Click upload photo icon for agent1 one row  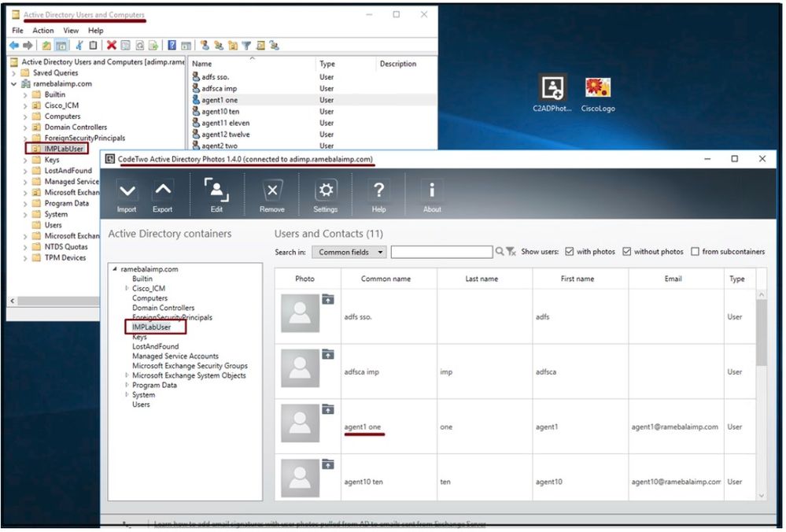(328, 409)
